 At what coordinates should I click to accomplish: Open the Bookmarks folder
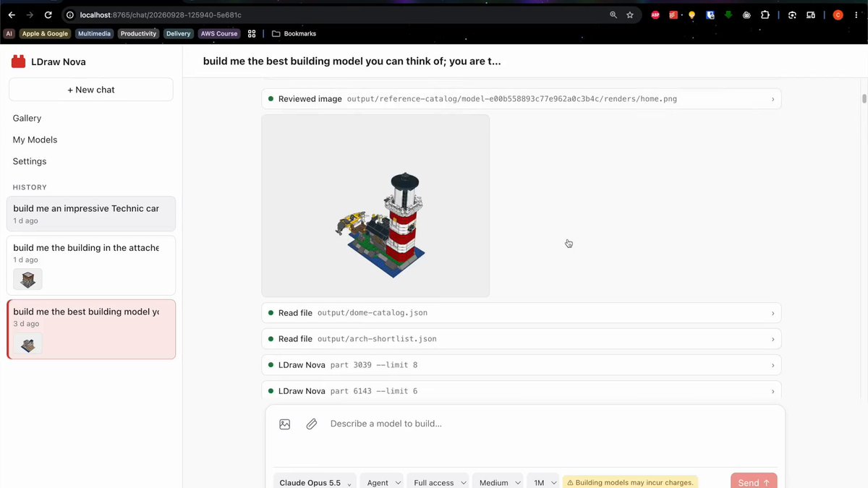point(294,33)
